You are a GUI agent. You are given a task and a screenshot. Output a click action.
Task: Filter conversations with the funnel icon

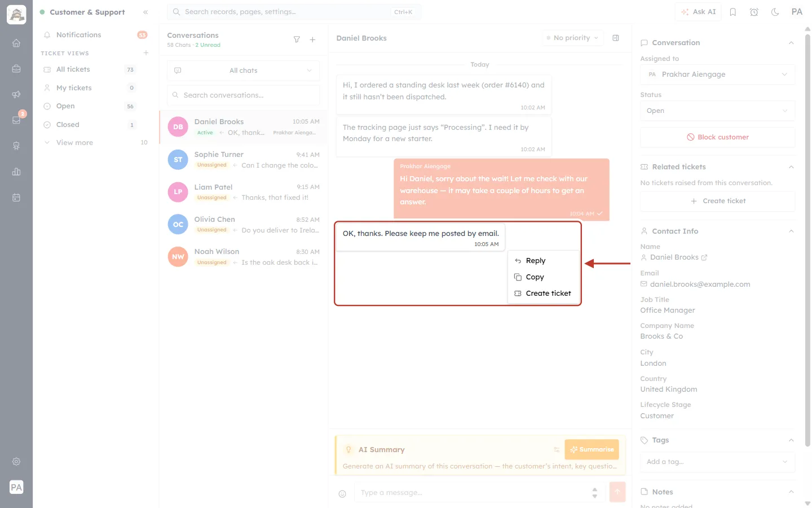click(297, 40)
